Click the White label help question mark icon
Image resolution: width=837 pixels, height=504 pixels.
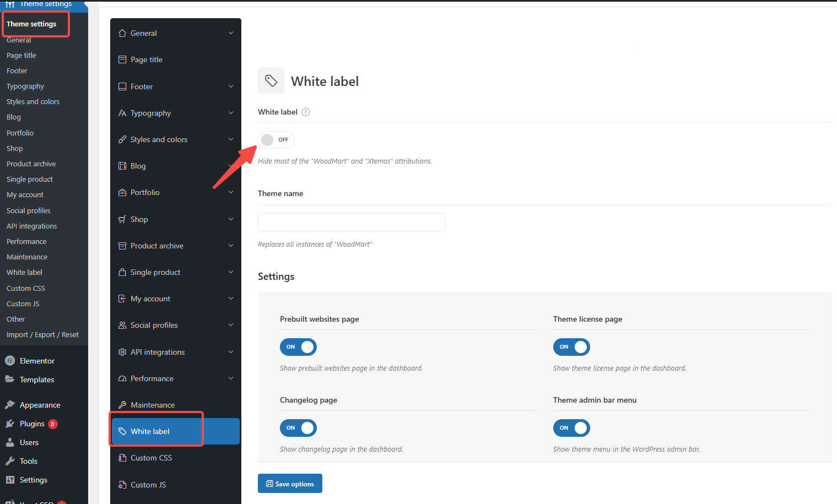point(306,112)
